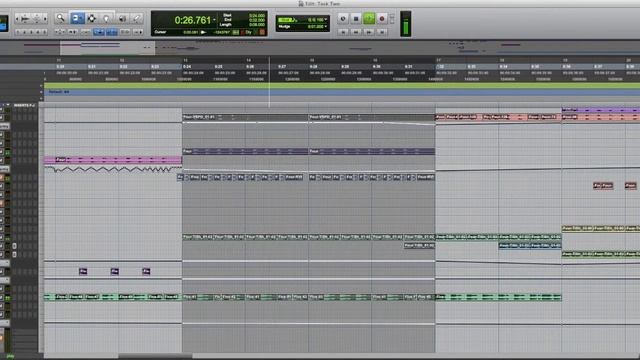The width and height of the screenshot is (640, 360).
Task: Click the horizontal zoom out arrow
Action: (17, 18)
